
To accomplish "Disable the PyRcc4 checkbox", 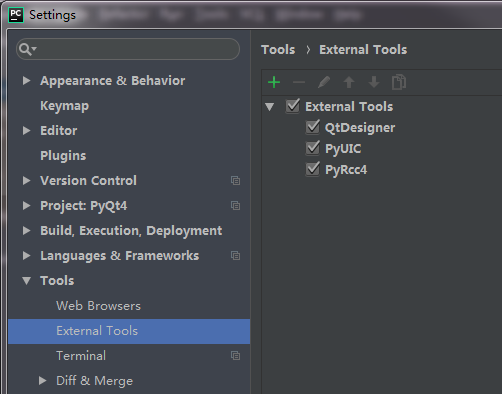I will click(x=313, y=169).
